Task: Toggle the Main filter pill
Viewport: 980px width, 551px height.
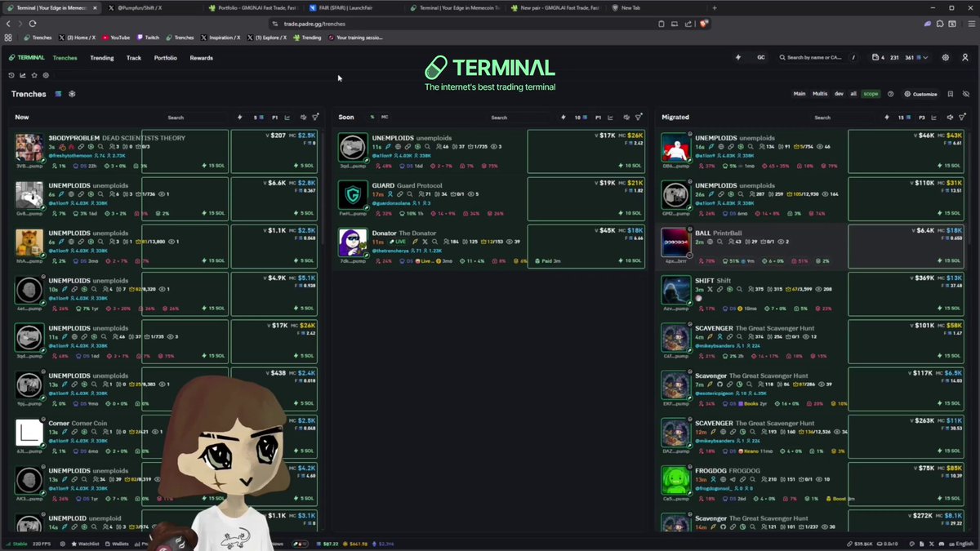Action: [x=800, y=94]
